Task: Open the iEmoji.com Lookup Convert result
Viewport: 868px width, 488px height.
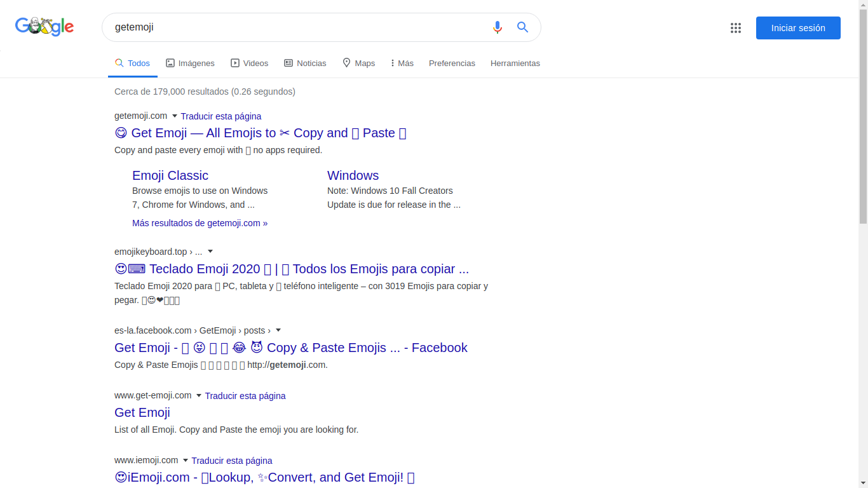Action: (264, 477)
